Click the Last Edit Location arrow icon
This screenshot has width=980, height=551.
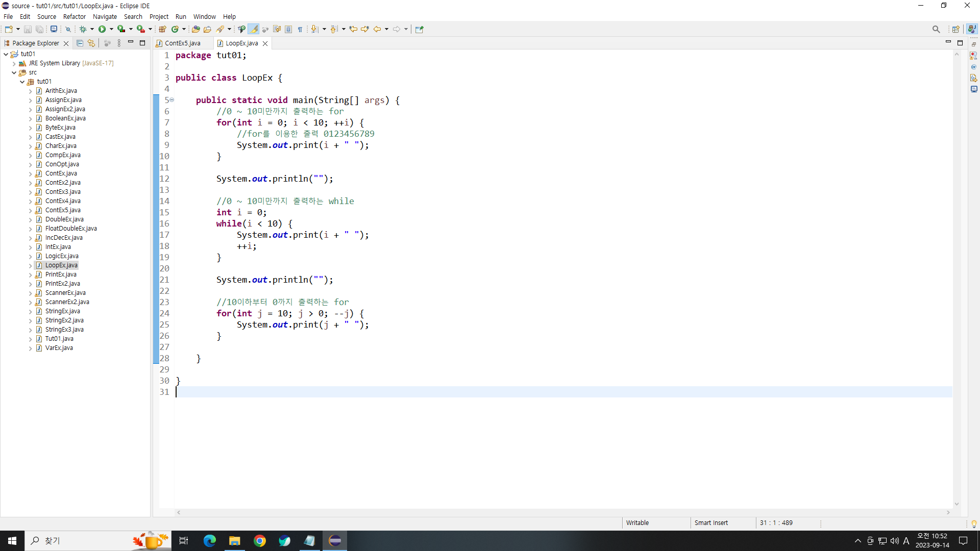click(353, 29)
